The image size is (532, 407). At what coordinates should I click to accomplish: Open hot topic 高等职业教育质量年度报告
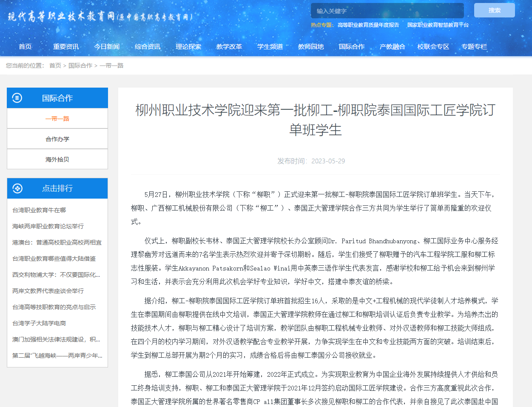click(368, 25)
